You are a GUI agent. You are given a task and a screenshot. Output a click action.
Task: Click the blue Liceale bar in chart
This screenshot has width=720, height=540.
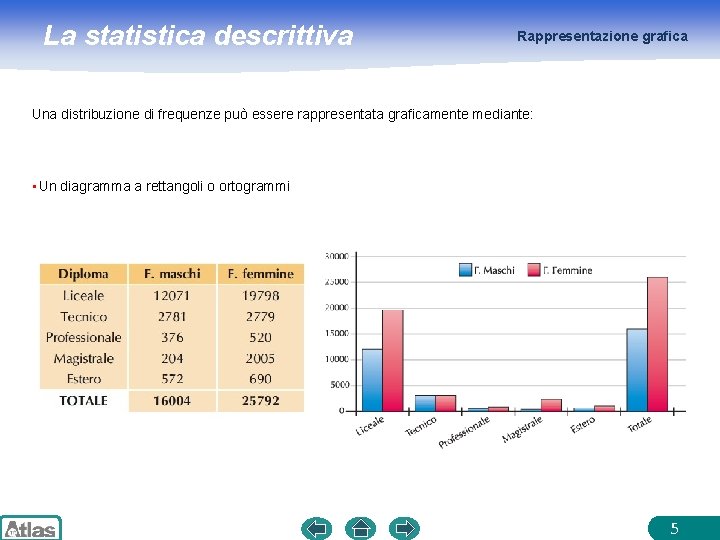(372, 380)
